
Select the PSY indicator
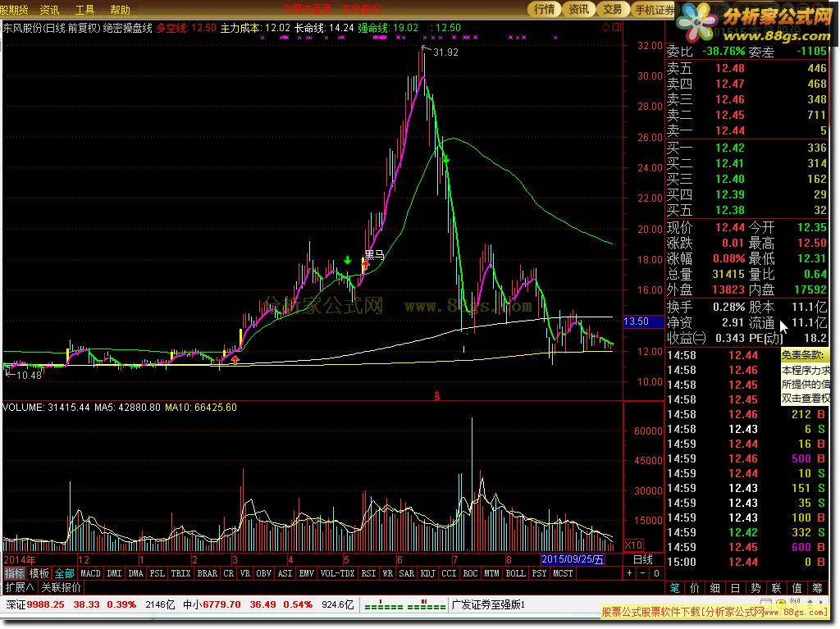tap(540, 573)
